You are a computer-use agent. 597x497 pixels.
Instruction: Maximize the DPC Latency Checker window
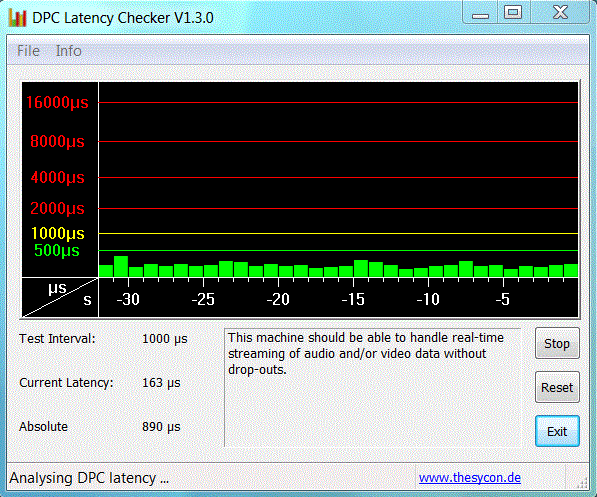513,13
